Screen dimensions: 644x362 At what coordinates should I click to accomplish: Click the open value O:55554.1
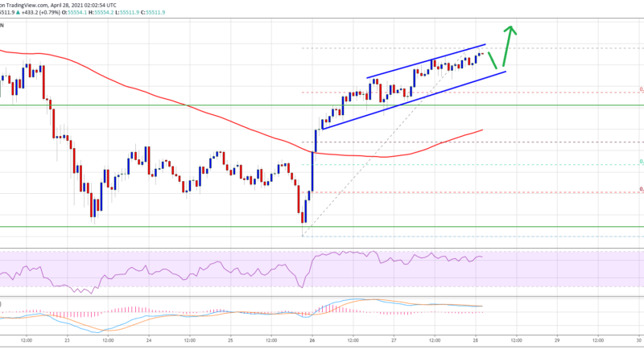coord(74,12)
